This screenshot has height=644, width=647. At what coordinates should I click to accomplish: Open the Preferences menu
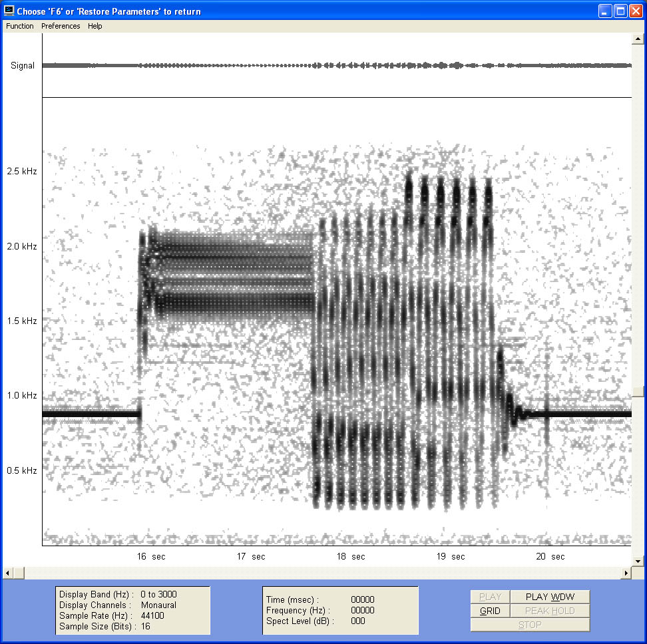[61, 26]
